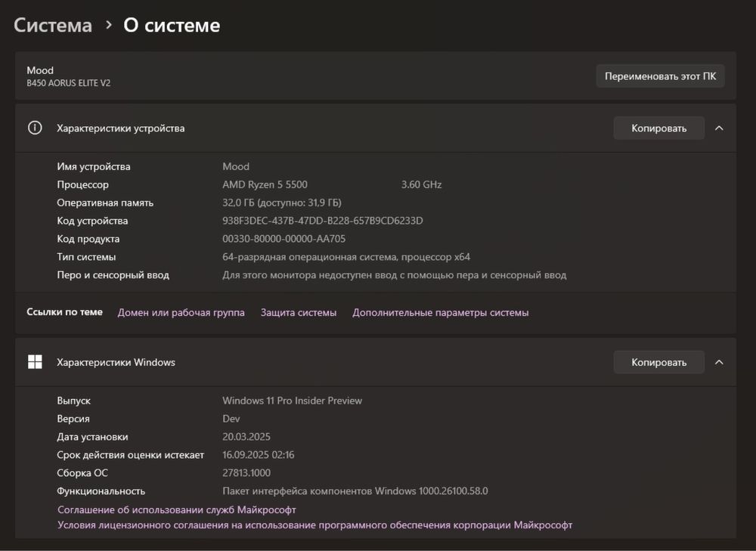Screen dimensions: 756x551
Task: Click the Процессор label
Action: [x=83, y=184]
